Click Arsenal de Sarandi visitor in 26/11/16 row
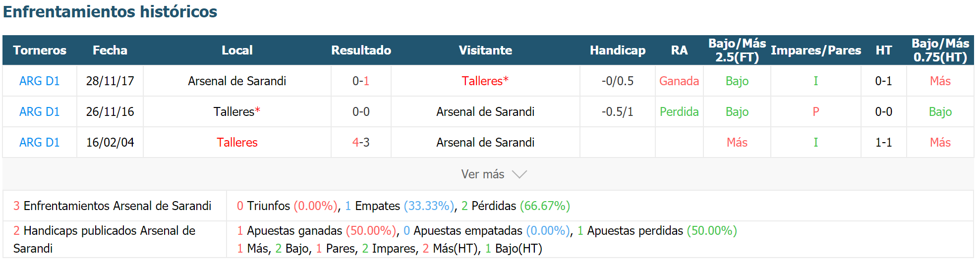 [x=485, y=111]
